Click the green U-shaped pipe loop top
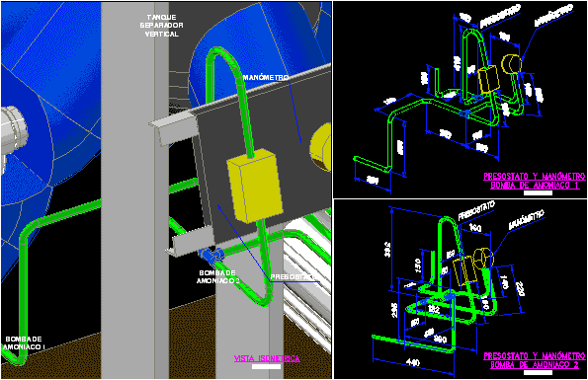The height and width of the screenshot is (380, 588). tap(221, 53)
